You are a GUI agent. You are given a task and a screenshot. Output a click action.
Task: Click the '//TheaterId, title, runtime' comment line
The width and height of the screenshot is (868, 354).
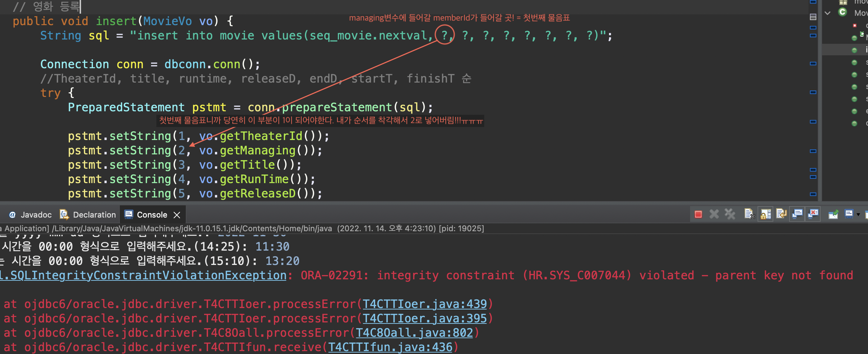pos(255,79)
